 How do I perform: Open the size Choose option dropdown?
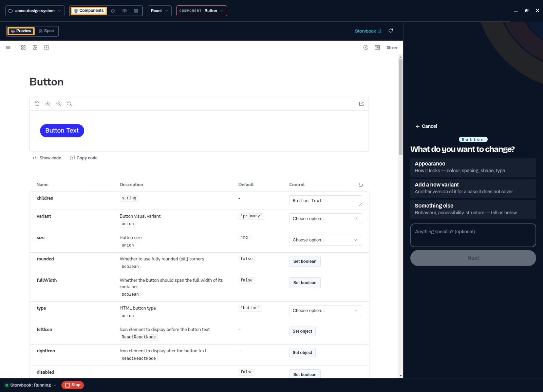(325, 240)
